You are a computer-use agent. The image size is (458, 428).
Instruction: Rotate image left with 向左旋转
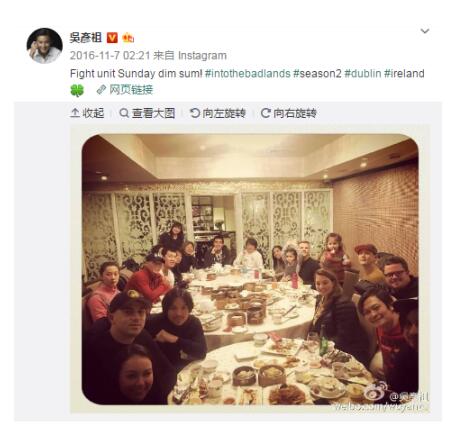(x=218, y=113)
